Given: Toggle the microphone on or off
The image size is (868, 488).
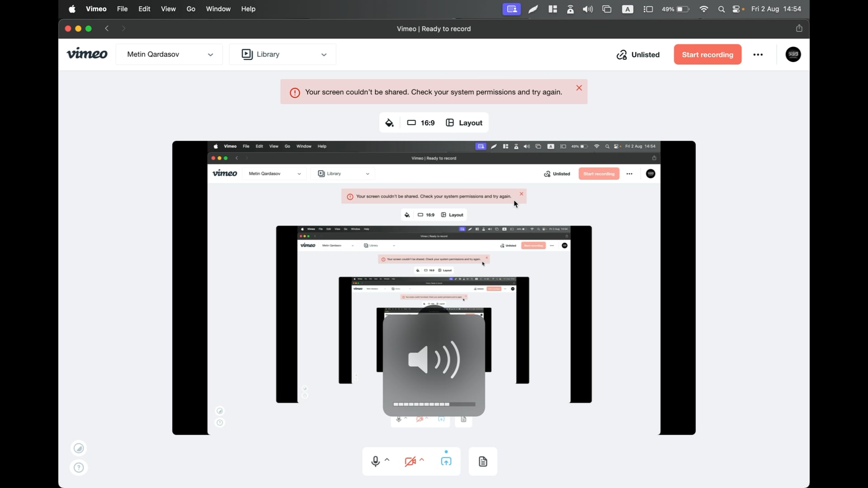Looking at the screenshot, I should click(x=375, y=461).
